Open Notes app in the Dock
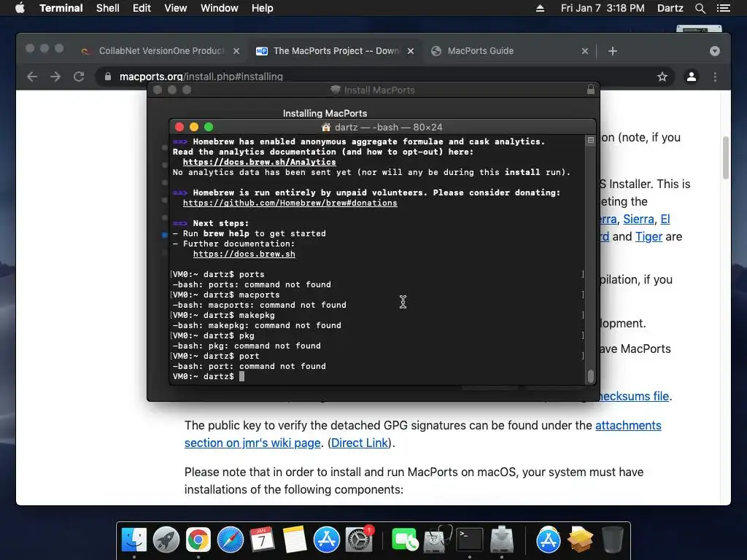Screen dimensions: 747x560 tap(295, 540)
